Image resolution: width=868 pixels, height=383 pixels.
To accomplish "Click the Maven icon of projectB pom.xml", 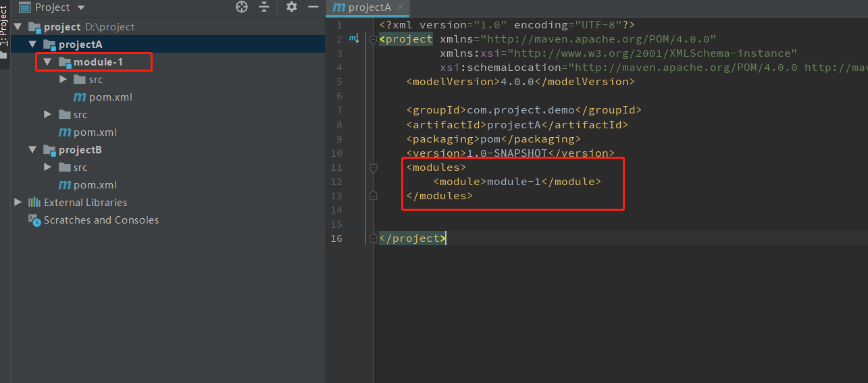I will tap(65, 185).
